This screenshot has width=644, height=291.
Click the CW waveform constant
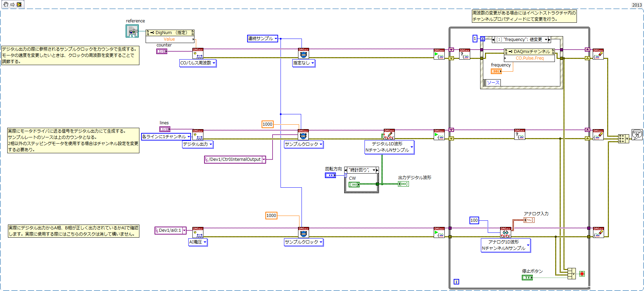(354, 185)
